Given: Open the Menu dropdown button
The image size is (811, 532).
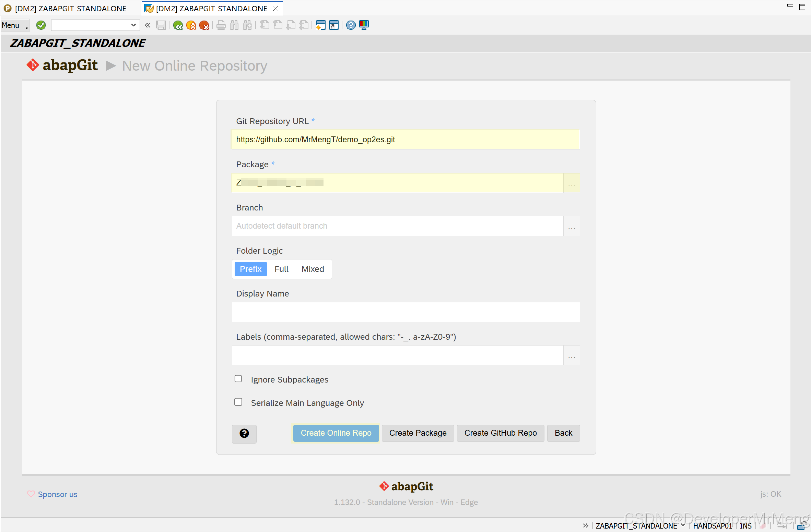Looking at the screenshot, I should pyautogui.click(x=15, y=25).
